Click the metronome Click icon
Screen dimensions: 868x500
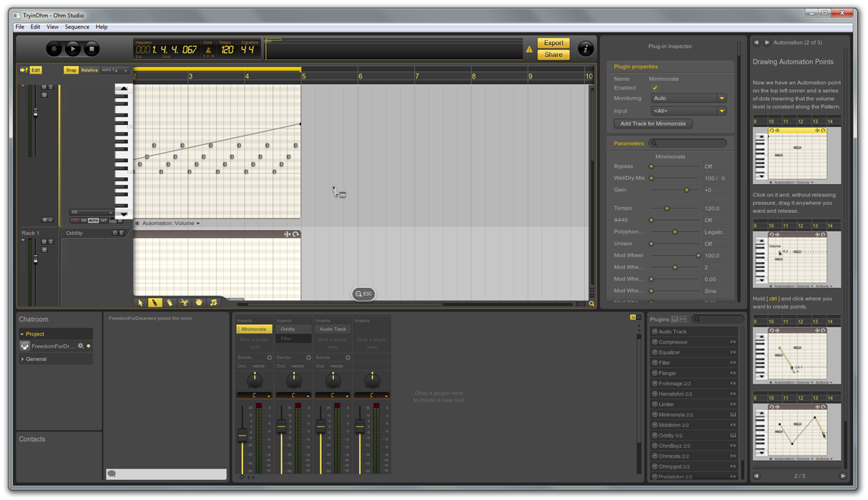pos(208,50)
